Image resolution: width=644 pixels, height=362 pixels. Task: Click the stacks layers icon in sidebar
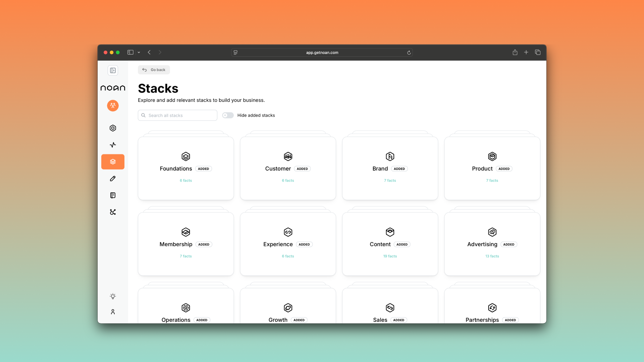coord(113,162)
